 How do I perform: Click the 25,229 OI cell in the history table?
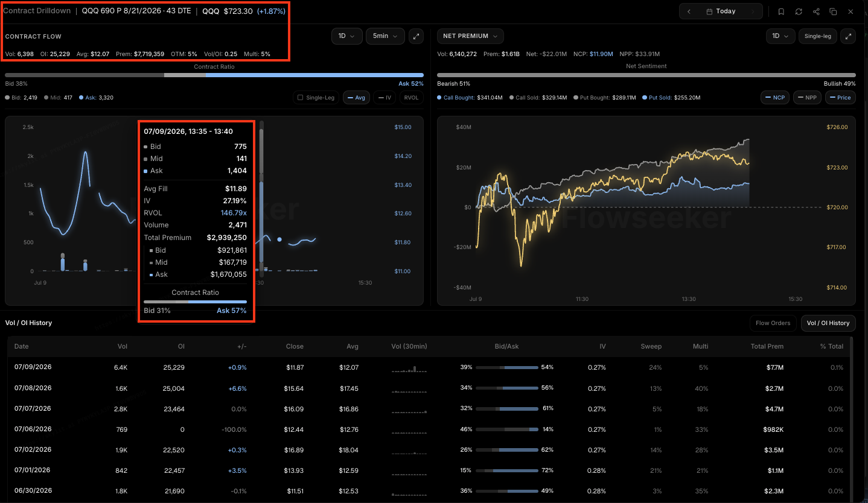[x=174, y=367]
